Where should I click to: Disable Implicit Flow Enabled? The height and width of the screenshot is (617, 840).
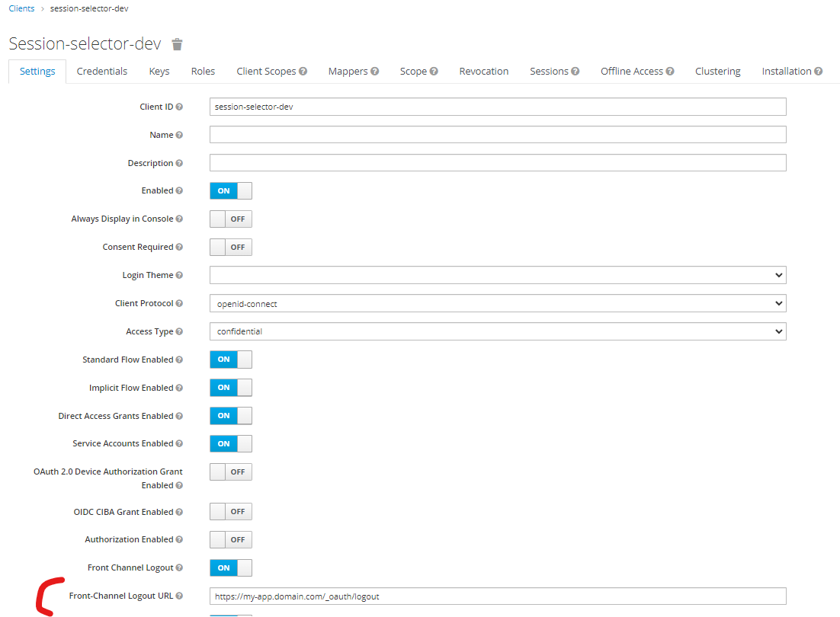click(230, 388)
